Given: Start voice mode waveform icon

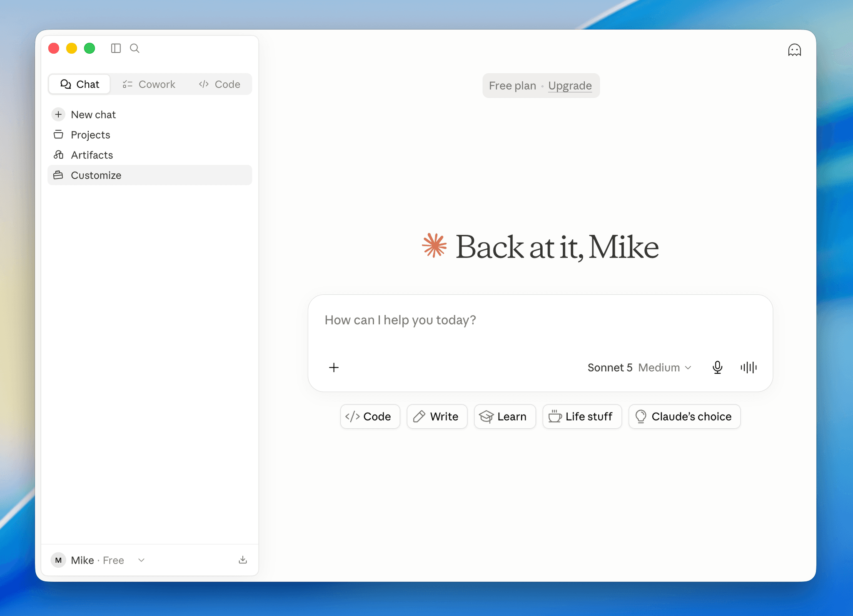Looking at the screenshot, I should point(748,368).
